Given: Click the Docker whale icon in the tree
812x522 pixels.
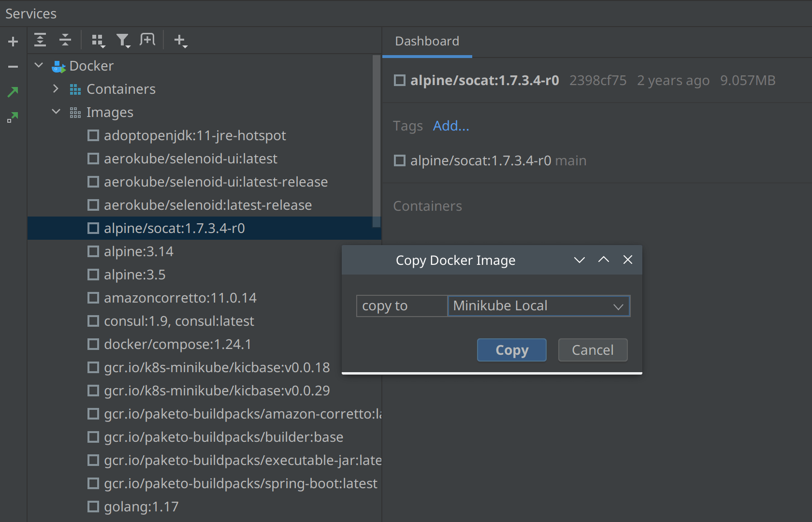Looking at the screenshot, I should pyautogui.click(x=58, y=66).
